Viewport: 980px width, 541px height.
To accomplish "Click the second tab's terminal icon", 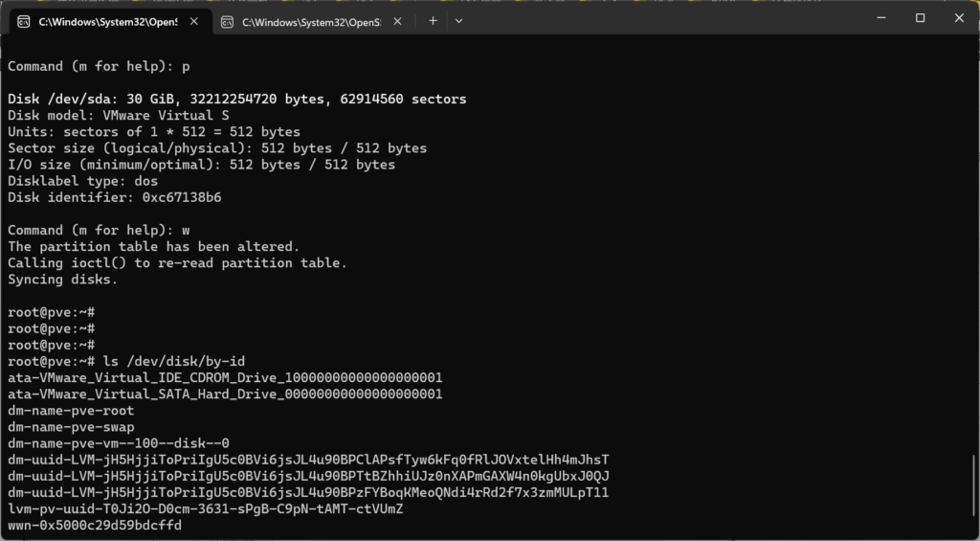I will (227, 21).
